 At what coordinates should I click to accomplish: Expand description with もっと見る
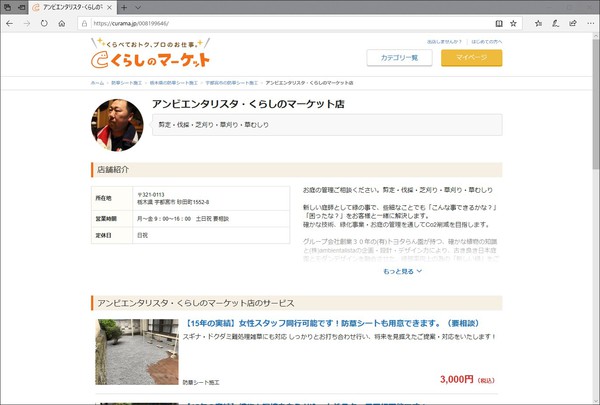point(402,271)
